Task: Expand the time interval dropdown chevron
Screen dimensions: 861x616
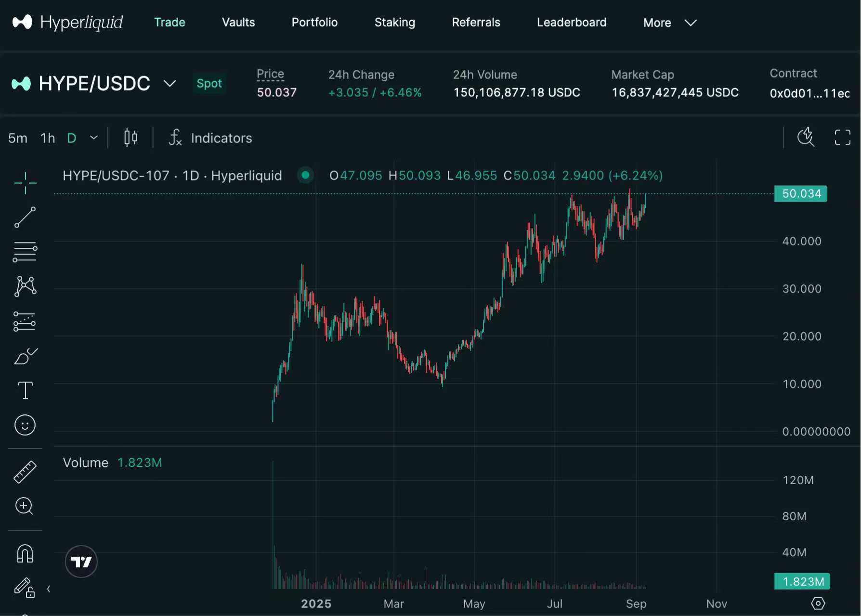Action: point(94,138)
